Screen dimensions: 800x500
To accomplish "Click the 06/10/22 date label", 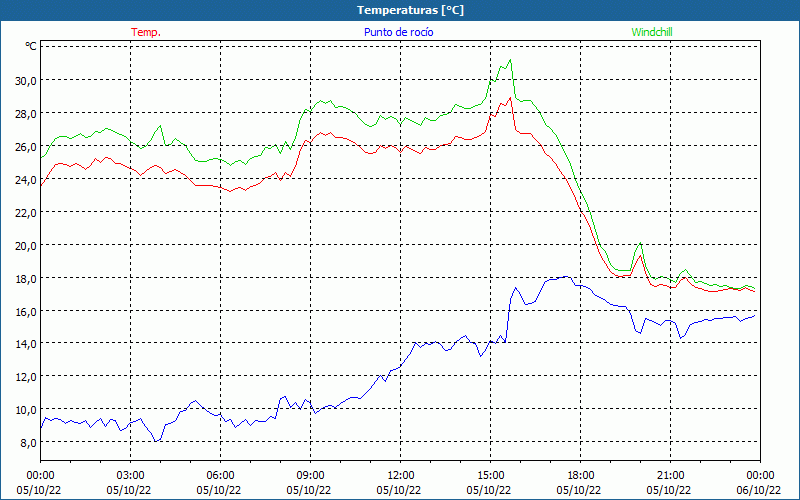I will click(759, 490).
